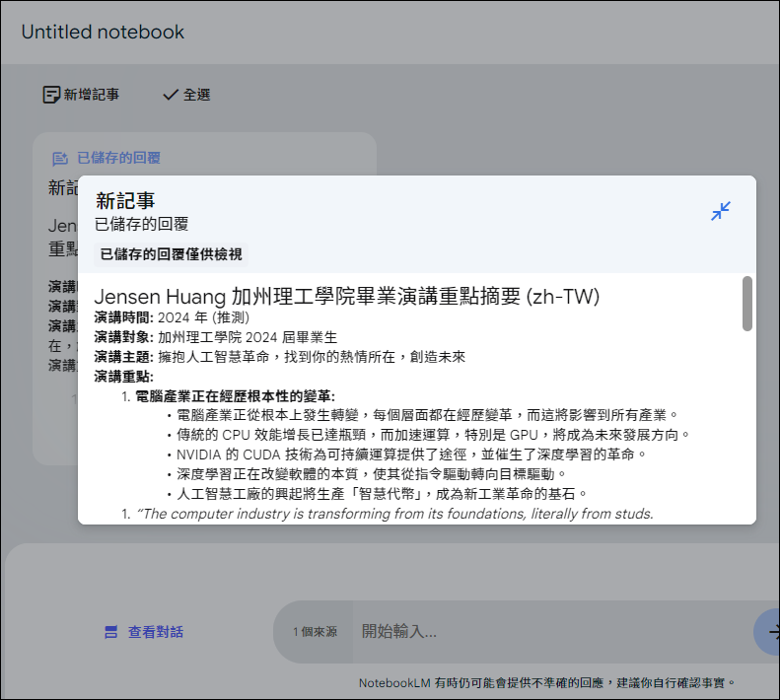The image size is (780, 700).
Task: Click the 新記事 heading in the popup
Action: (x=125, y=201)
